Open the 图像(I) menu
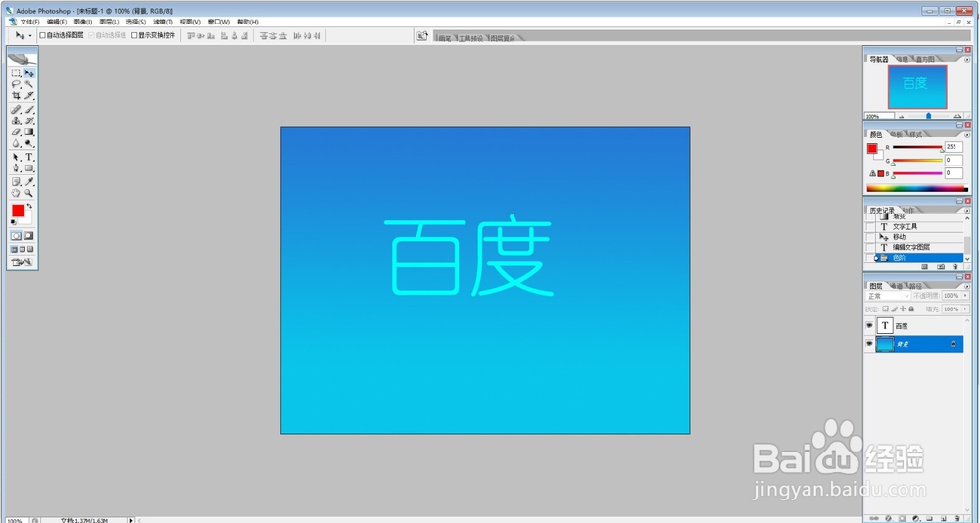980x523 pixels. tap(82, 22)
